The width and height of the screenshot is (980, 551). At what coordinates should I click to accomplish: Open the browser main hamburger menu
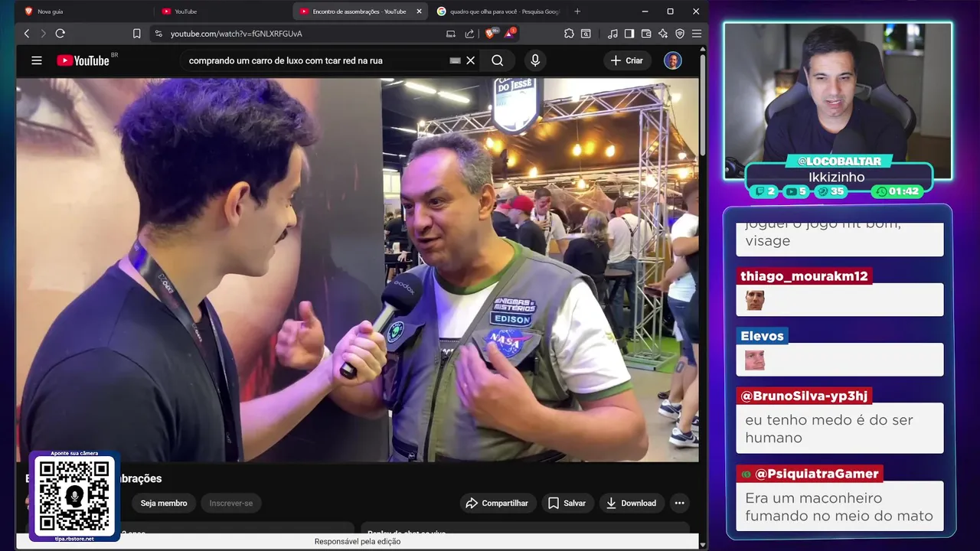tap(696, 34)
